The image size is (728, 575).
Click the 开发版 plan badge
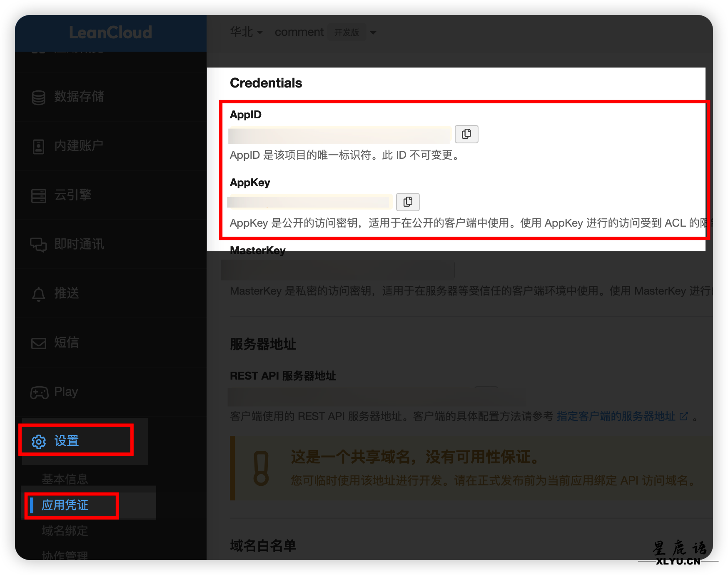pyautogui.click(x=347, y=32)
